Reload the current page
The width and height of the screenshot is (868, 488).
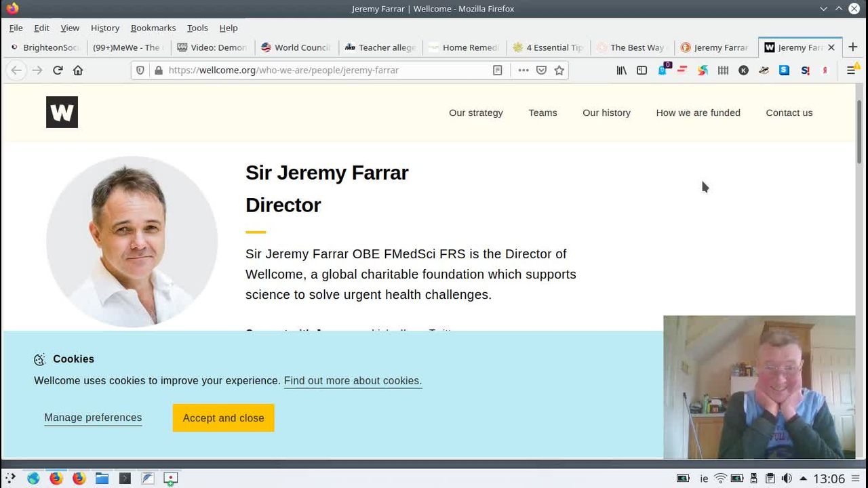click(x=58, y=70)
